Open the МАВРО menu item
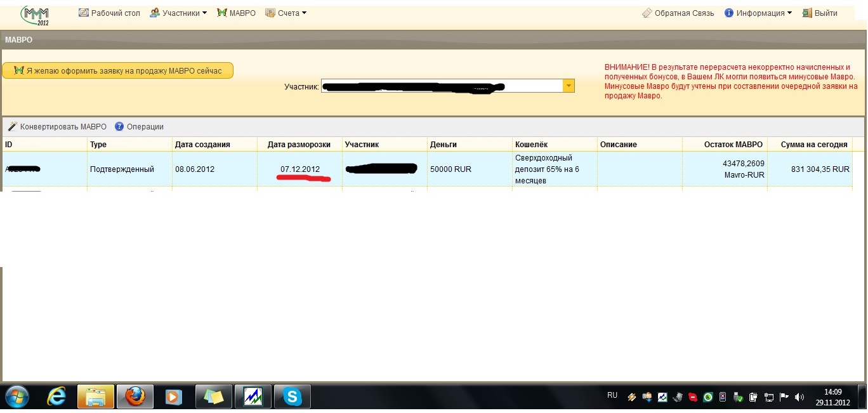The height and width of the screenshot is (413, 868). coord(236,13)
